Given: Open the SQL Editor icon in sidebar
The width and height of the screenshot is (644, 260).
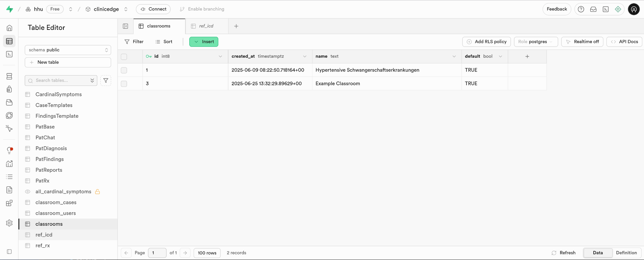Looking at the screenshot, I should point(9,54).
